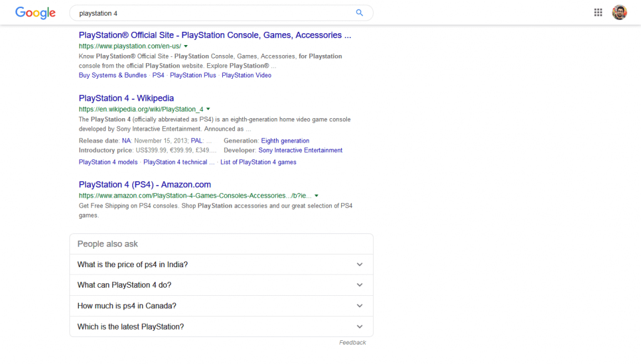Open the PS4 sitelink
The height and width of the screenshot is (364, 641).
158,75
